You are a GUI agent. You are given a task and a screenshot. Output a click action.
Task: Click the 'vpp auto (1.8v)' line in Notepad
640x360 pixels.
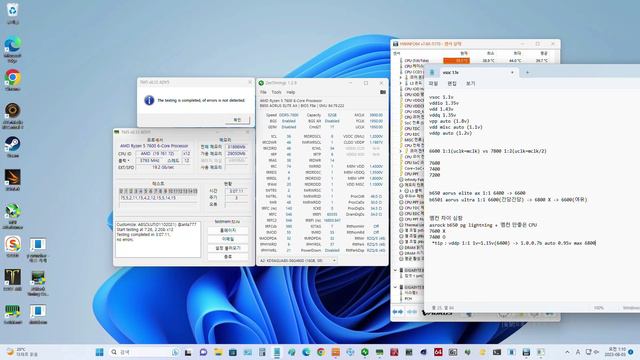449,121
